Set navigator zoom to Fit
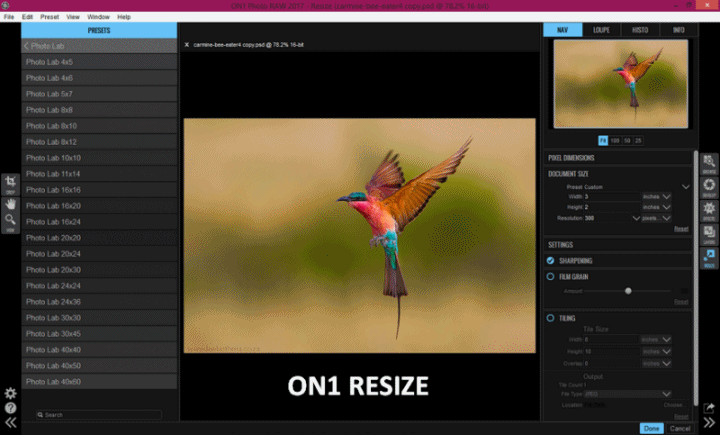The height and width of the screenshot is (435, 720). pos(603,141)
